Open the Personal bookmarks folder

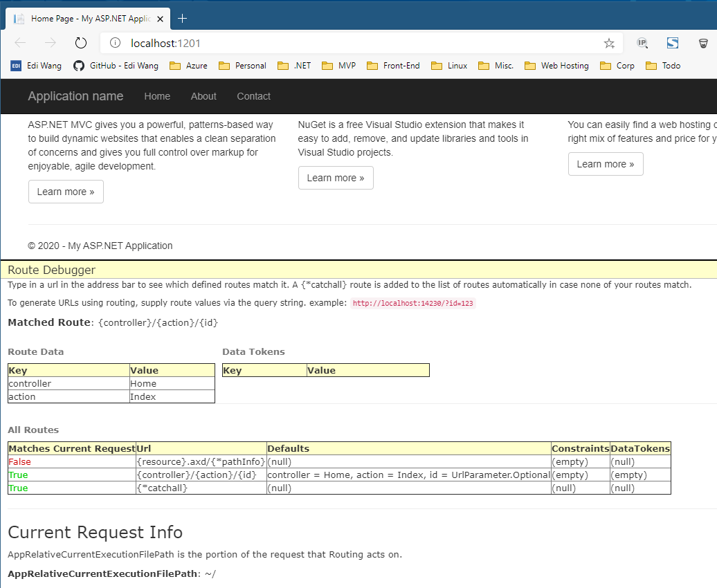tap(242, 66)
